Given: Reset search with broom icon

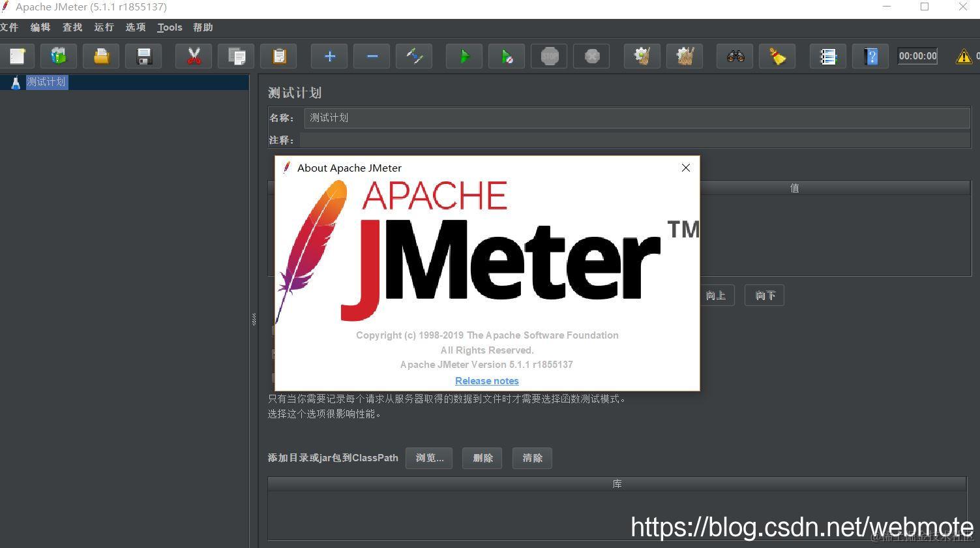Looking at the screenshot, I should (777, 56).
